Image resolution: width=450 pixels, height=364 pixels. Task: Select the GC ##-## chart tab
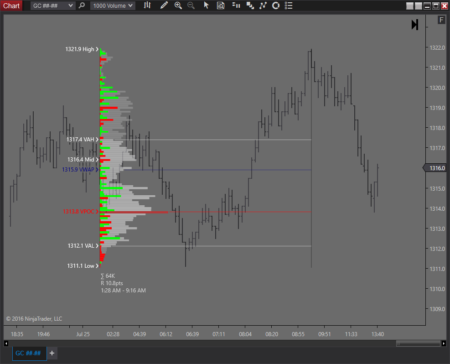[29, 353]
